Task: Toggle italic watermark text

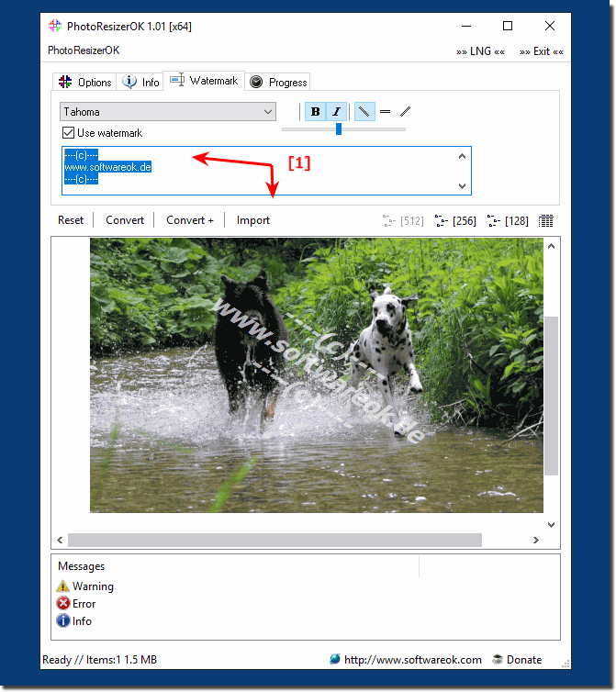Action: pyautogui.click(x=337, y=112)
